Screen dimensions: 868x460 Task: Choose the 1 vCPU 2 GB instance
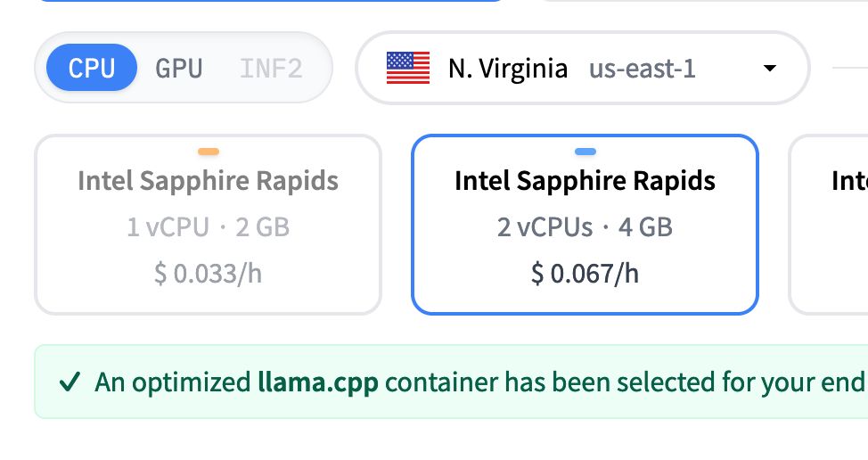209,225
